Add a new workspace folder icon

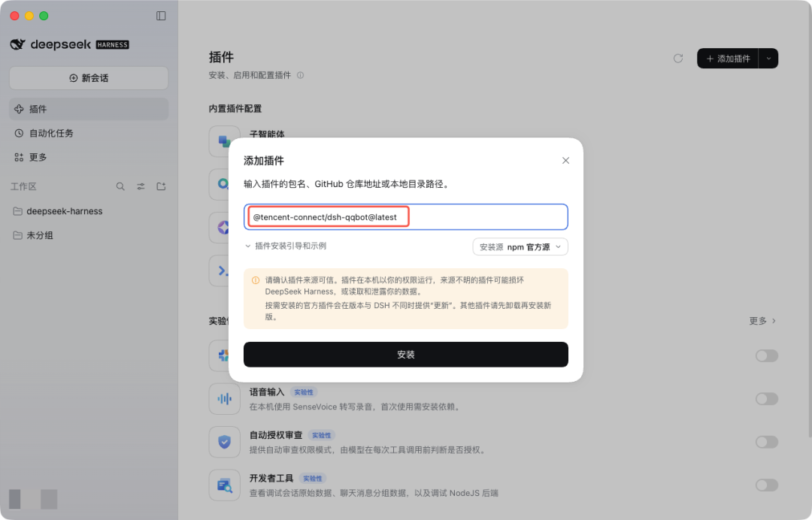(x=161, y=186)
